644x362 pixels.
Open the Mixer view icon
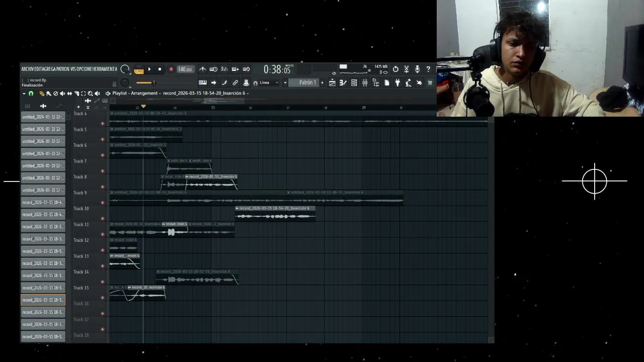click(365, 83)
